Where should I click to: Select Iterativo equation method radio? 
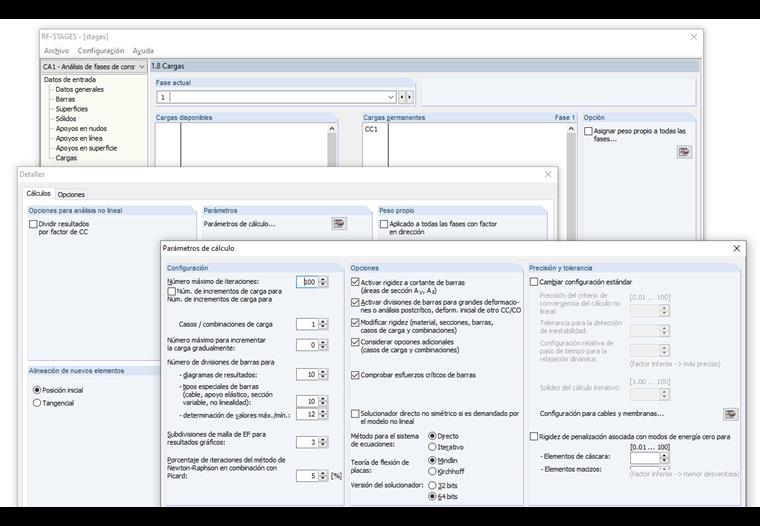[432, 447]
